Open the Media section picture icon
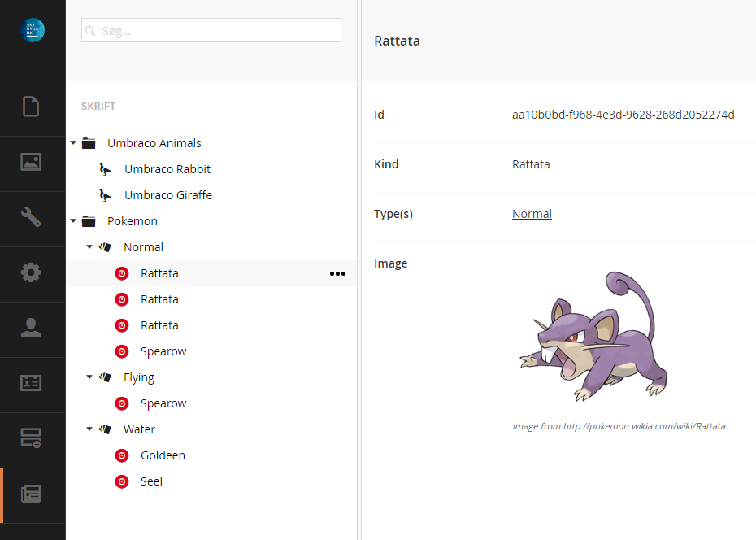Screen dimensions: 756x540 (x=31, y=162)
